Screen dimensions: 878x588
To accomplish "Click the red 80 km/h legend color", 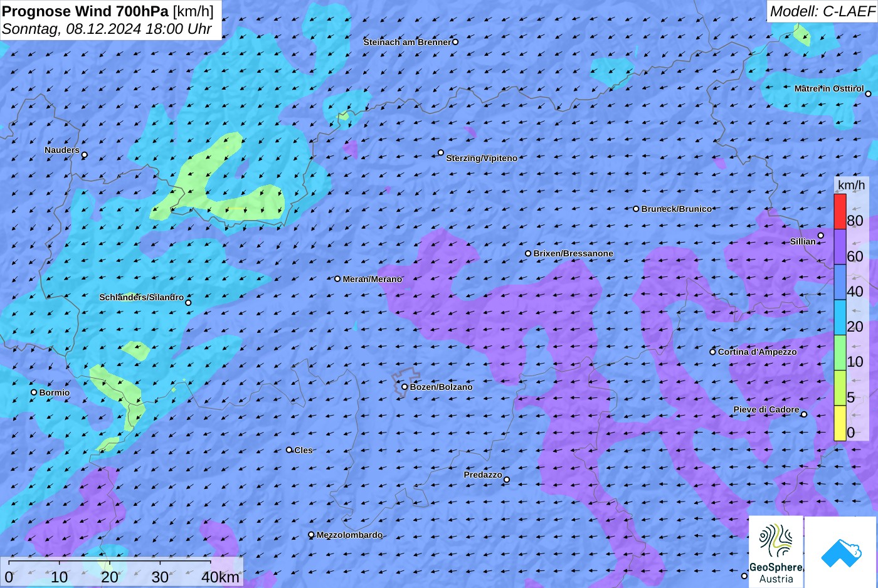I will (x=840, y=211).
